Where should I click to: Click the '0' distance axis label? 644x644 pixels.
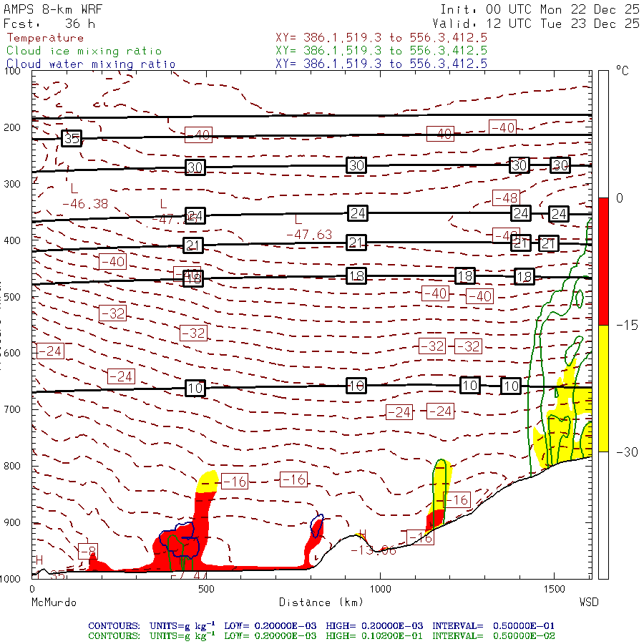click(32, 589)
